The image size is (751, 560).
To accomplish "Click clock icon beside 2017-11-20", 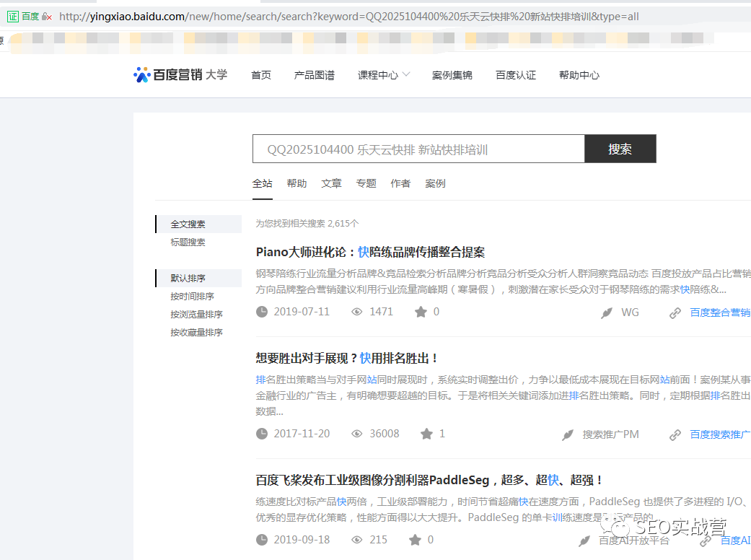I will 261,434.
